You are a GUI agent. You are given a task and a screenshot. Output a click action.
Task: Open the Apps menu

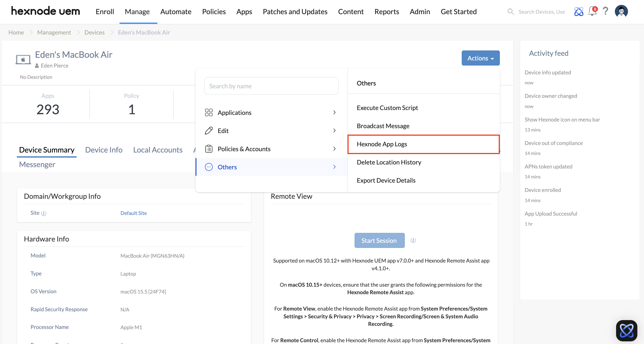point(244,12)
